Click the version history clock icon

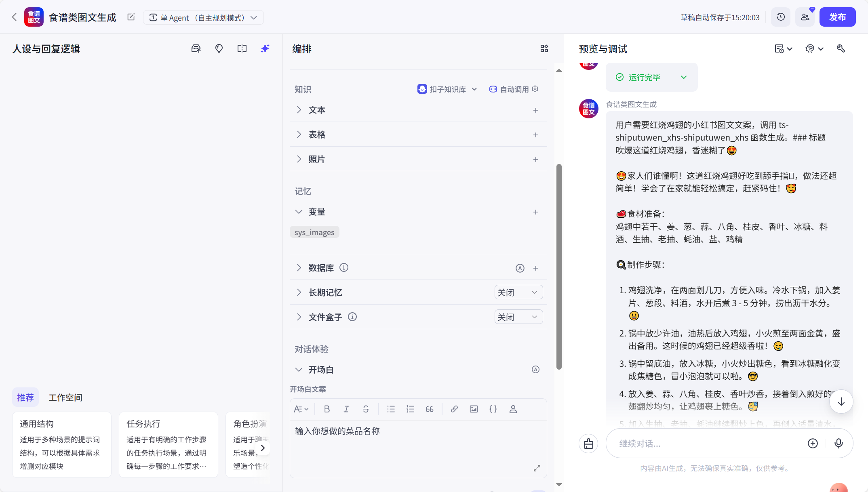(x=780, y=17)
